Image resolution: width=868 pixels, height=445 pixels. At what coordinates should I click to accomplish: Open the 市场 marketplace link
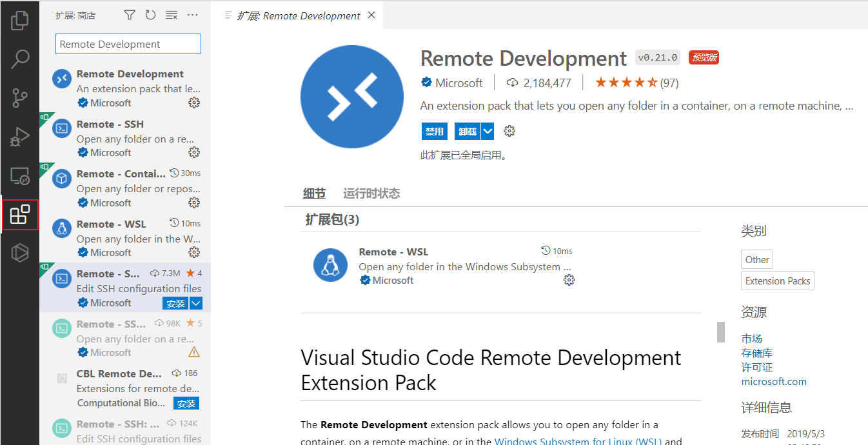click(x=752, y=339)
